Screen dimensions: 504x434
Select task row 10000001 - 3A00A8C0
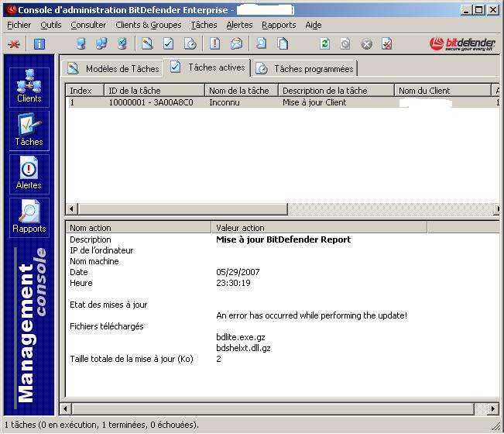click(283, 102)
